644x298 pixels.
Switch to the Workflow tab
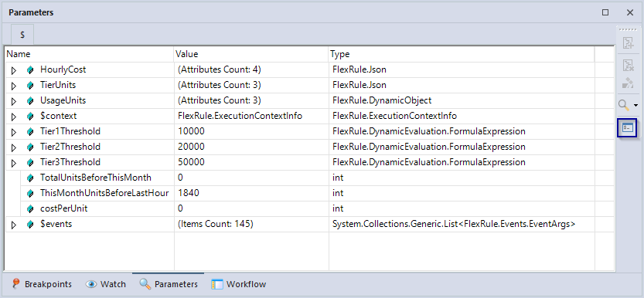(238, 284)
